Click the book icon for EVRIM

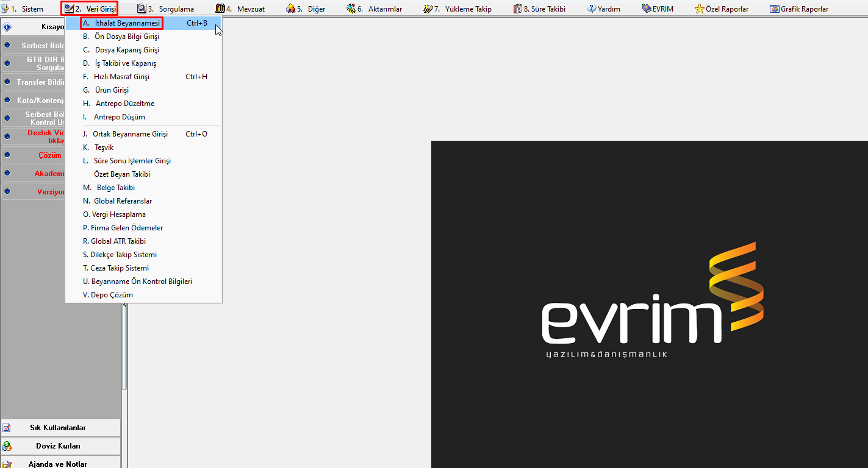tap(647, 9)
